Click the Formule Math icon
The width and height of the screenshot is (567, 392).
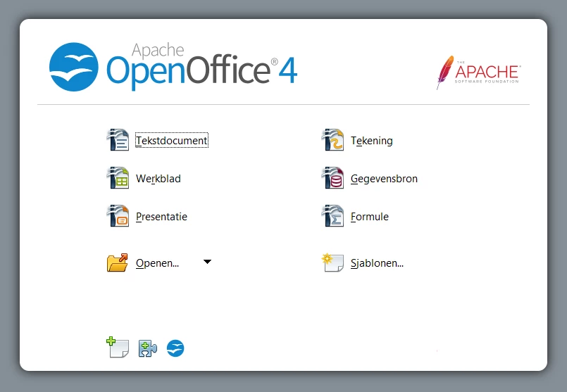332,215
